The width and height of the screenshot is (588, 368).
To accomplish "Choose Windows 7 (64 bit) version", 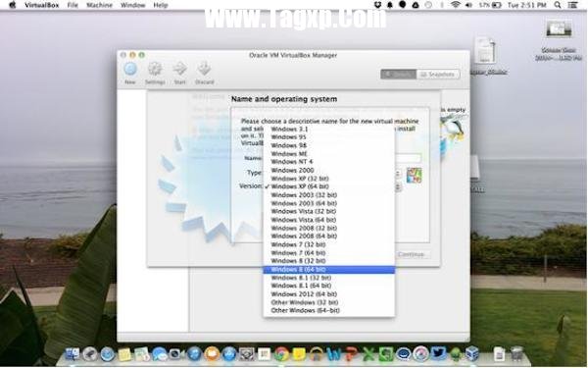I will [329, 253].
